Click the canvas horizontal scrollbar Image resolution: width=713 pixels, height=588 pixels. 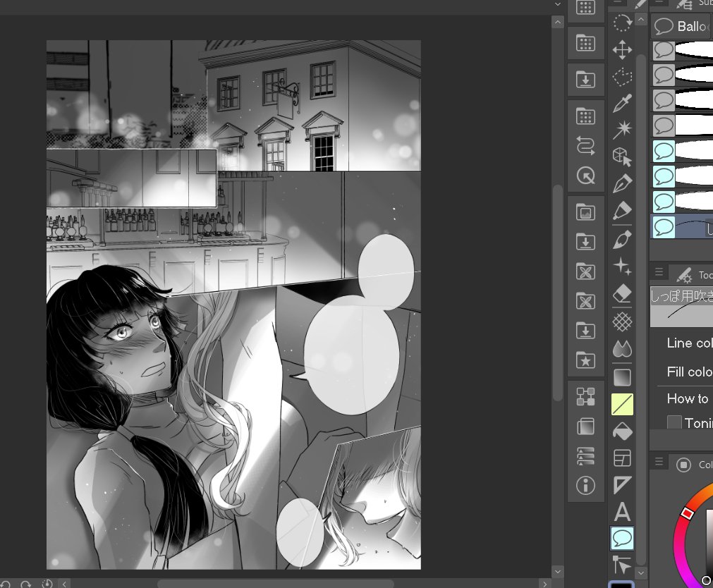coord(276,584)
